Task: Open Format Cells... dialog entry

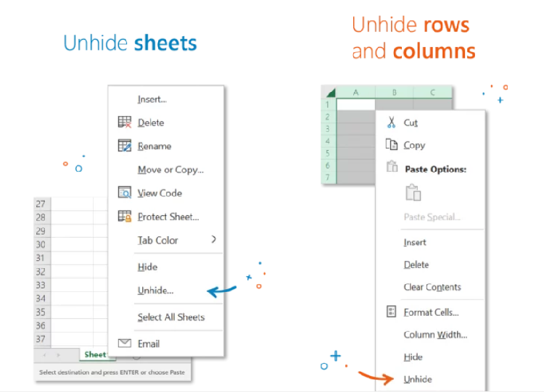Action: (431, 312)
